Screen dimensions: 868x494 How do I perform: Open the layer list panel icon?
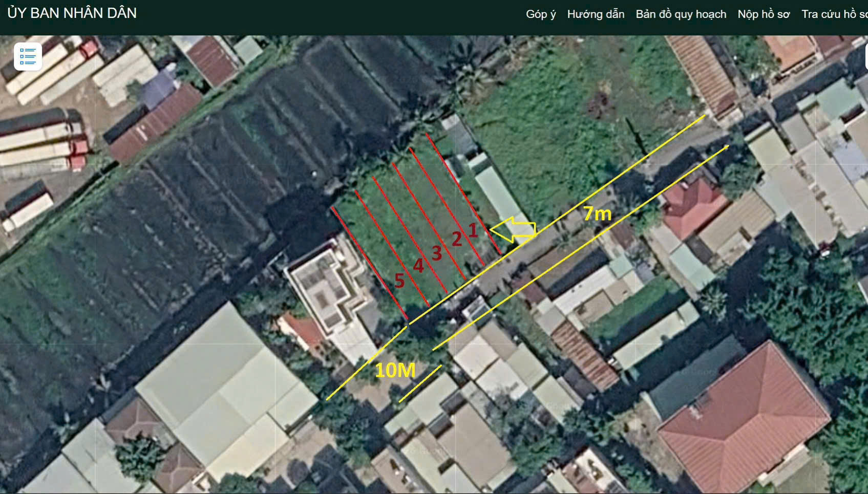point(28,56)
